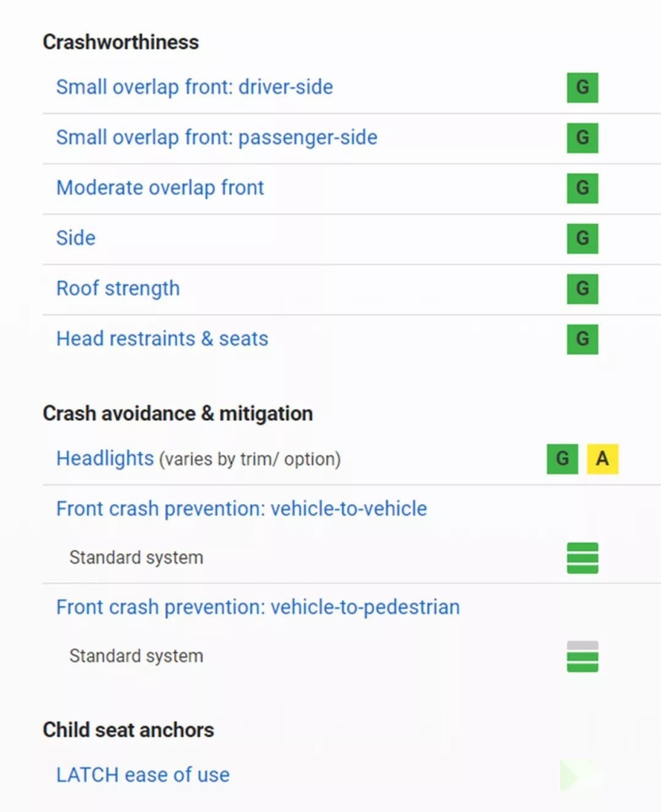This screenshot has width=661, height=812.
Task: Open the LATCH ease of use link
Action: tap(143, 775)
